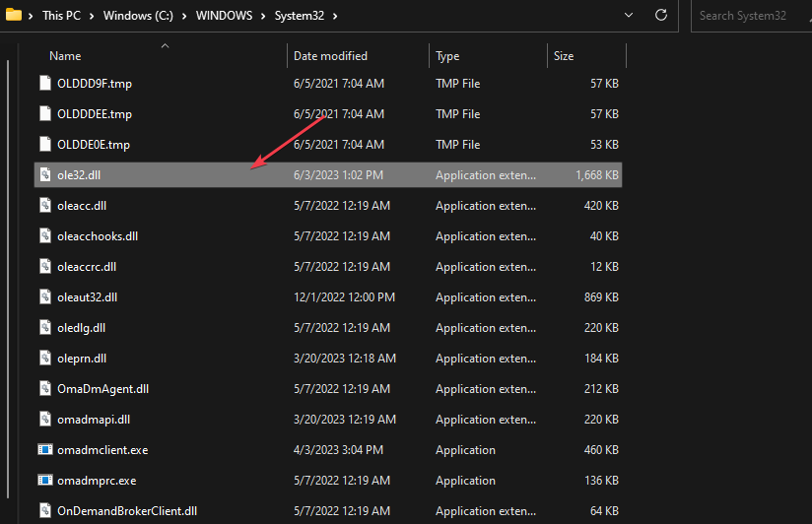This screenshot has width=812, height=524.
Task: Select file name oleprn.dll
Action: (82, 359)
